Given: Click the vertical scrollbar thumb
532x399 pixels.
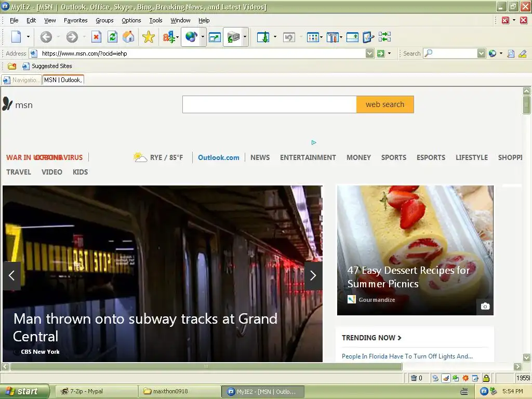Looking at the screenshot, I should pos(526,105).
